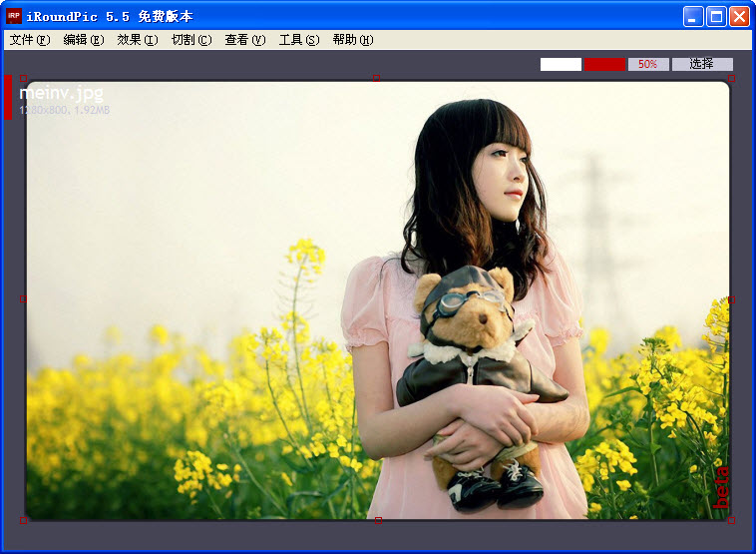Open the 效果(I) menu
This screenshot has height=554, width=756.
click(137, 40)
